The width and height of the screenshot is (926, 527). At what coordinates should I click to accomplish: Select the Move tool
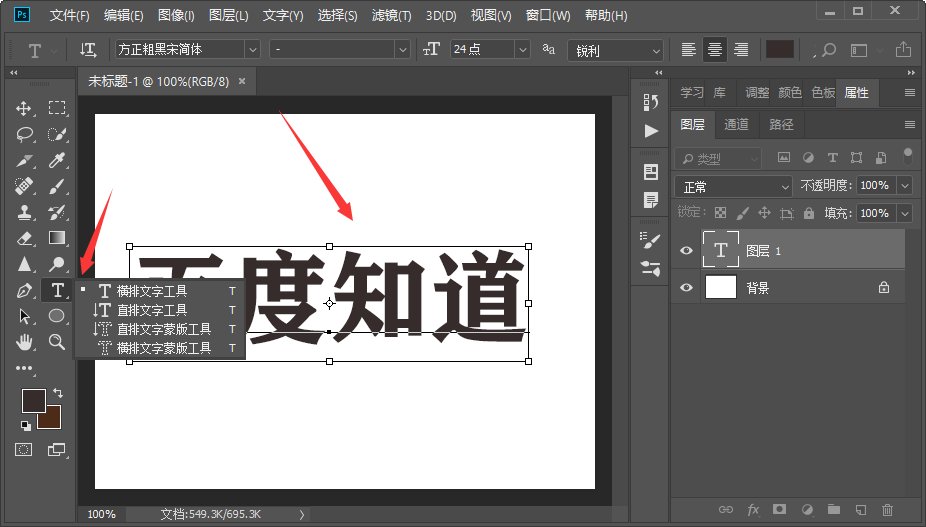pos(24,108)
